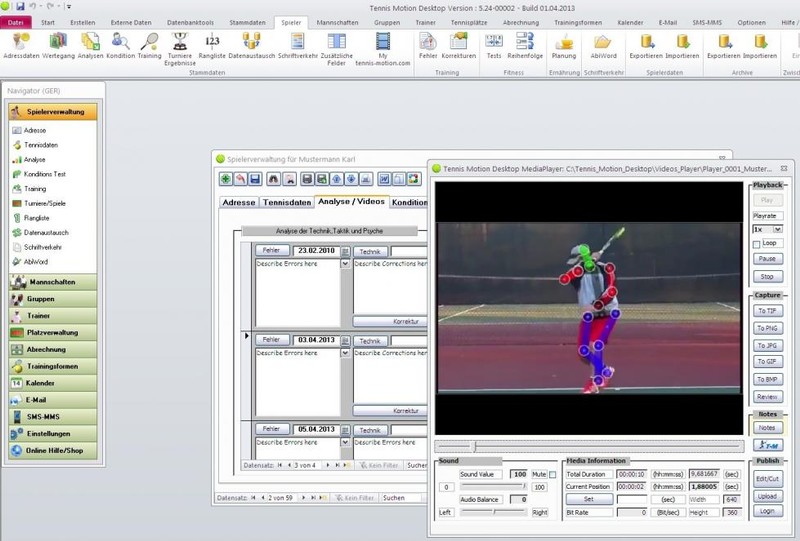The width and height of the screenshot is (800, 541).
Task: Enable the Loop checkbox
Action: coord(756,243)
